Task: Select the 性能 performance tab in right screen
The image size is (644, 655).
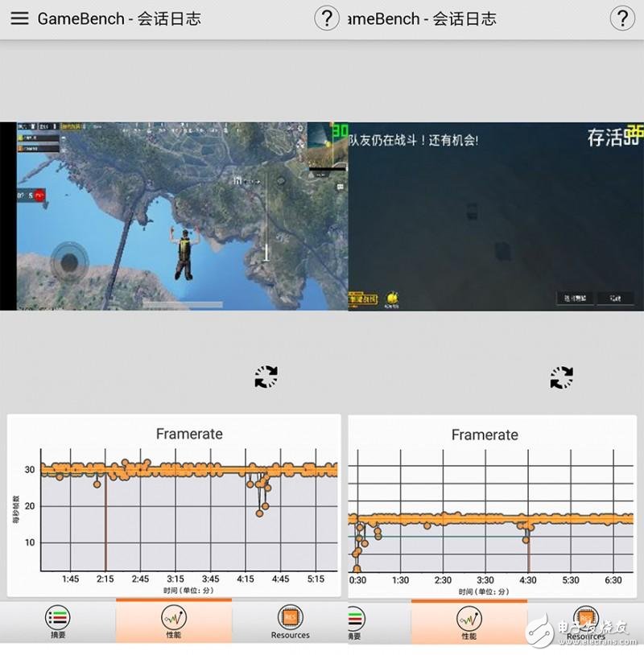Action: pyautogui.click(x=469, y=623)
